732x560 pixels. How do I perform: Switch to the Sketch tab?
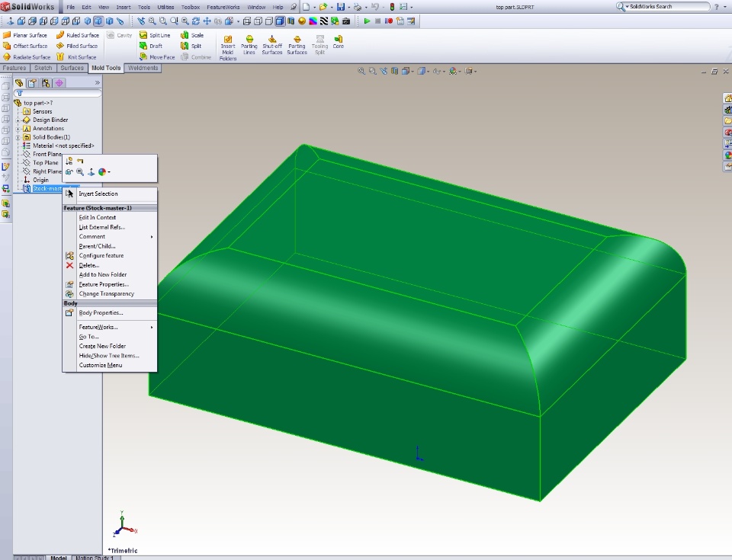click(43, 68)
